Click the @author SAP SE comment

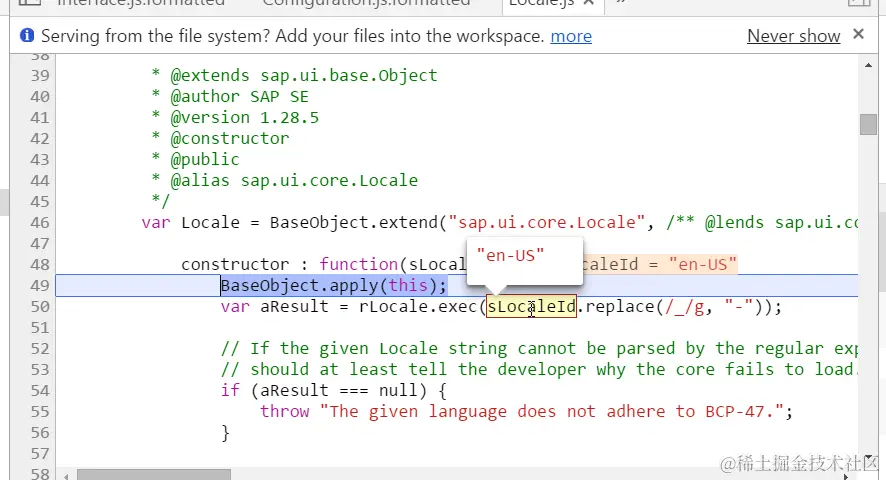point(240,97)
